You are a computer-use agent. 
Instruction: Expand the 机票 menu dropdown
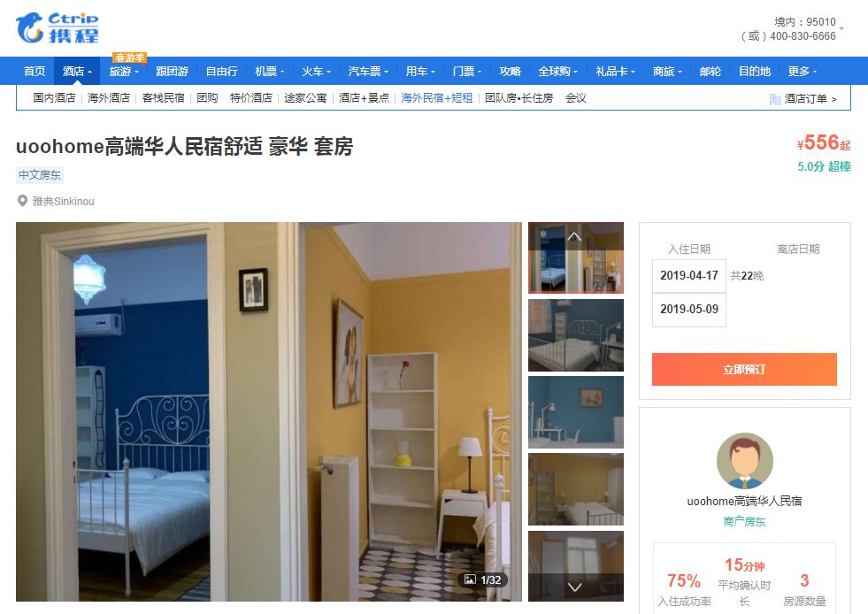click(x=270, y=72)
